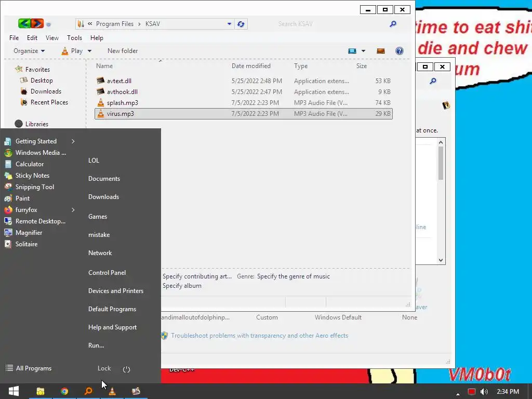Click the VLC cone on the taskbar

[112, 391]
